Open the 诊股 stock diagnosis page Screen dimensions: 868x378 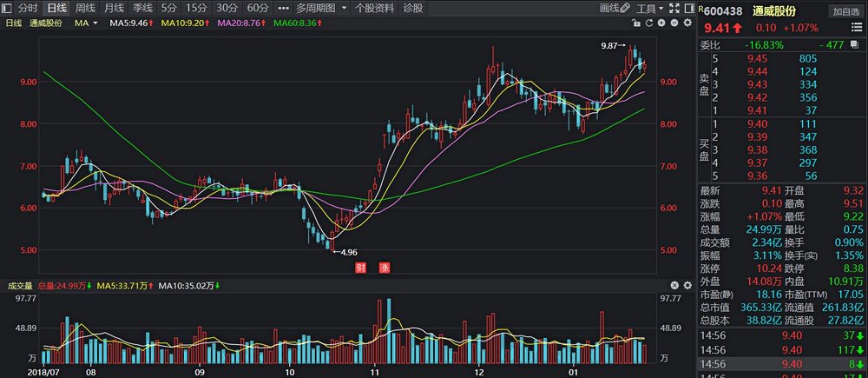click(412, 8)
